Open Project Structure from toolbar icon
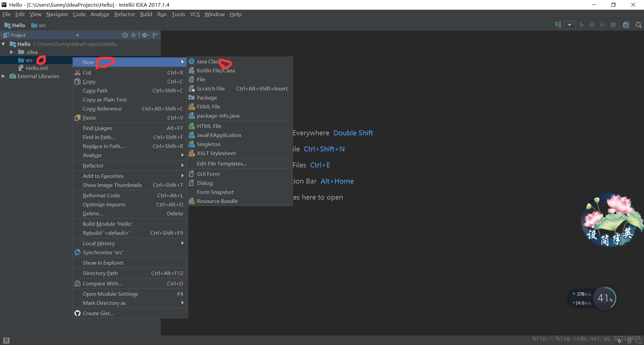Screen dimensions: 644x345 click(626, 25)
